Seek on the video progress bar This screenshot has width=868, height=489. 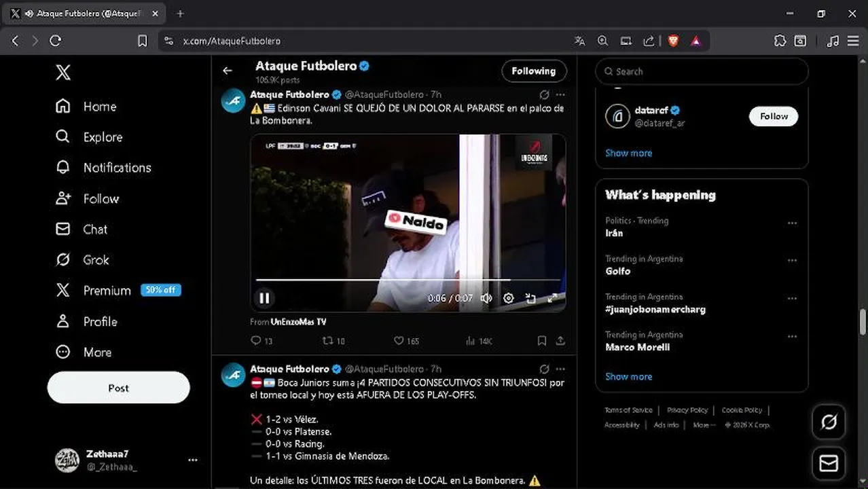[x=408, y=279]
